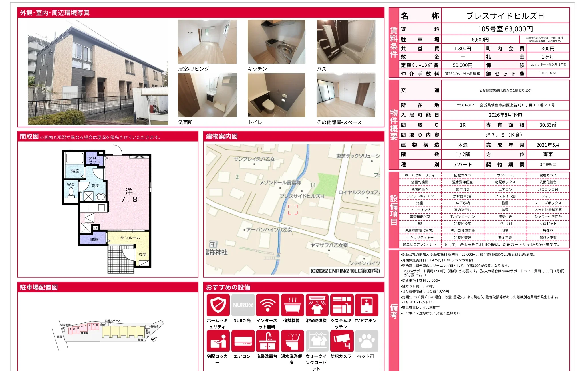Screen dimensions: 588x371
Task: Click the Home Security shield icon
Action: [x=218, y=305]
